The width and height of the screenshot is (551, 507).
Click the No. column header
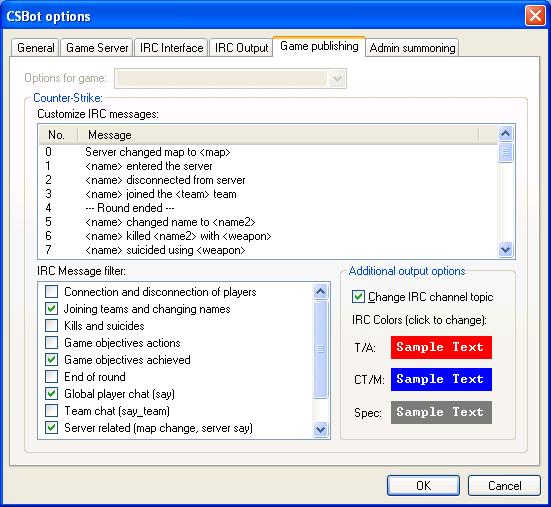(x=58, y=135)
